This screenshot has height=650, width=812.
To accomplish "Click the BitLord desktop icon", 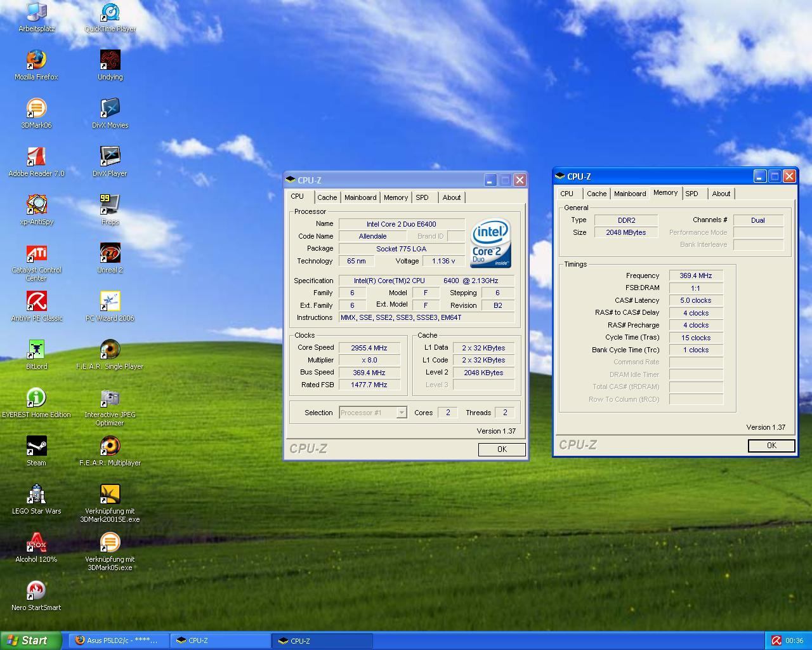I will pos(36,350).
